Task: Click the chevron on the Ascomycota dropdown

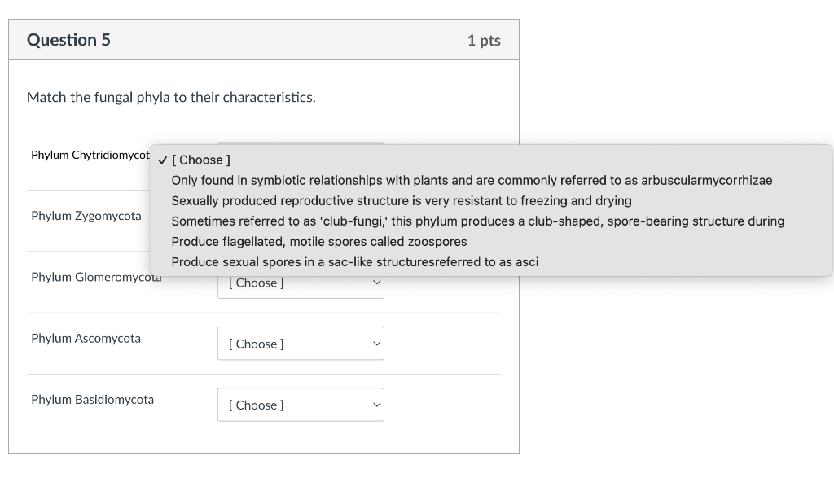Action: [375, 344]
